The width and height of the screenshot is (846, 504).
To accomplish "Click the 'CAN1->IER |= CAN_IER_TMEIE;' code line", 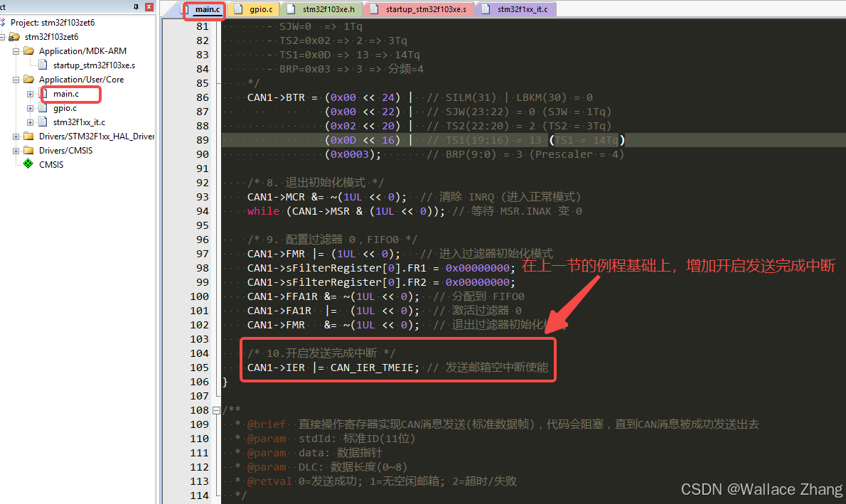I will click(x=333, y=368).
